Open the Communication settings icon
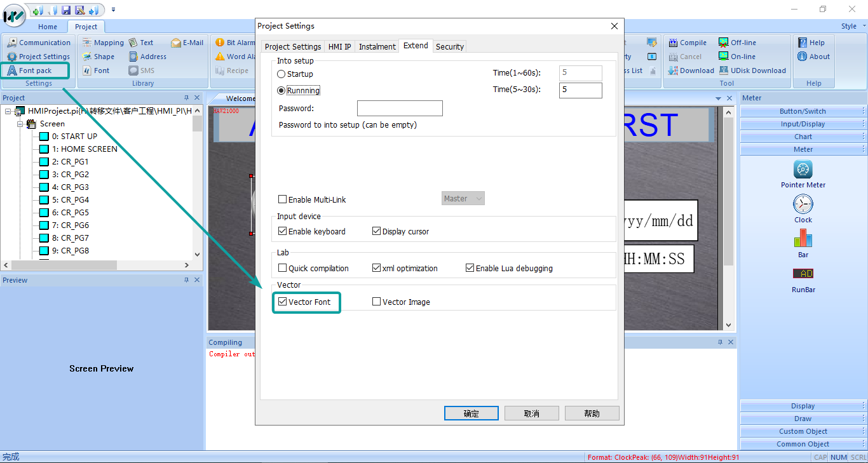This screenshot has width=868, height=463. 12,43
